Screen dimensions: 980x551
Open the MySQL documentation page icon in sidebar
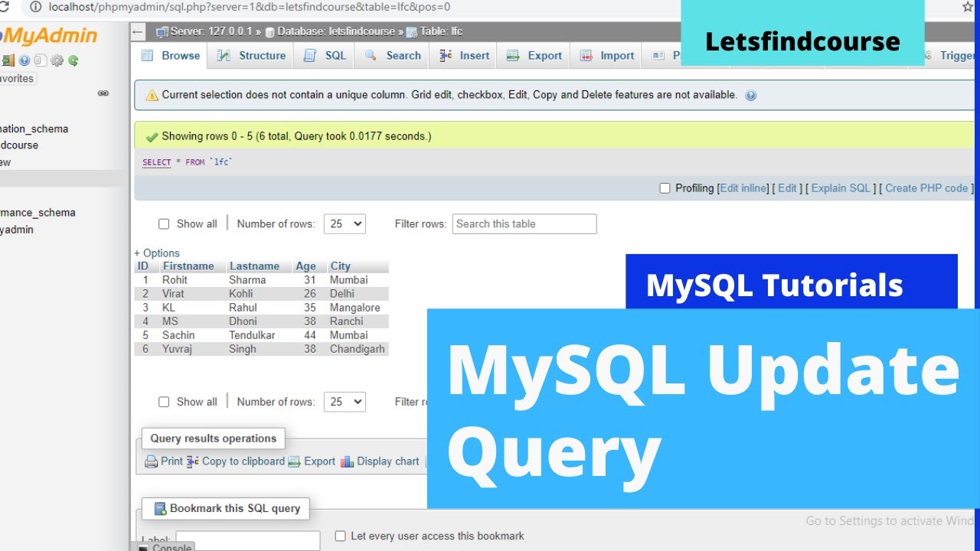point(41,60)
